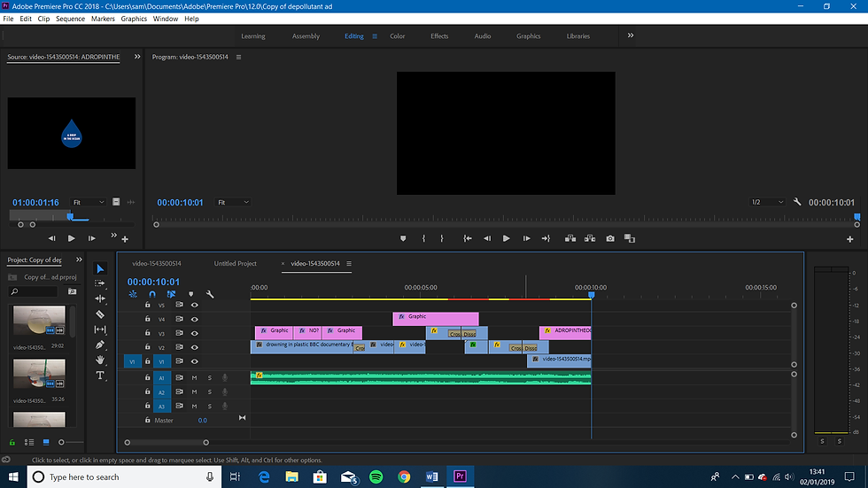Open timeline display settings wrench

[210, 294]
